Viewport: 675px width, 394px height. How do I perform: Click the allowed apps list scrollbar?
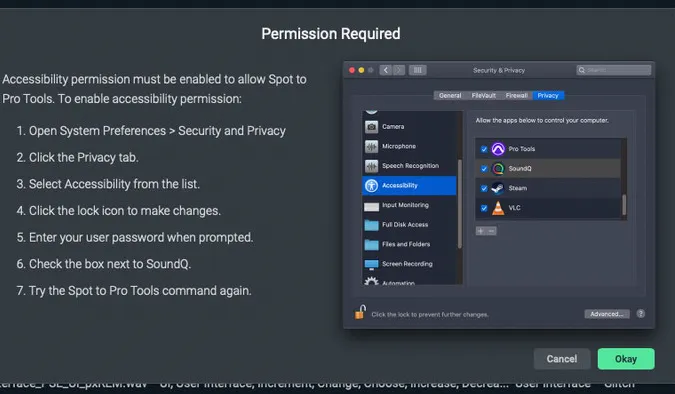(624, 205)
